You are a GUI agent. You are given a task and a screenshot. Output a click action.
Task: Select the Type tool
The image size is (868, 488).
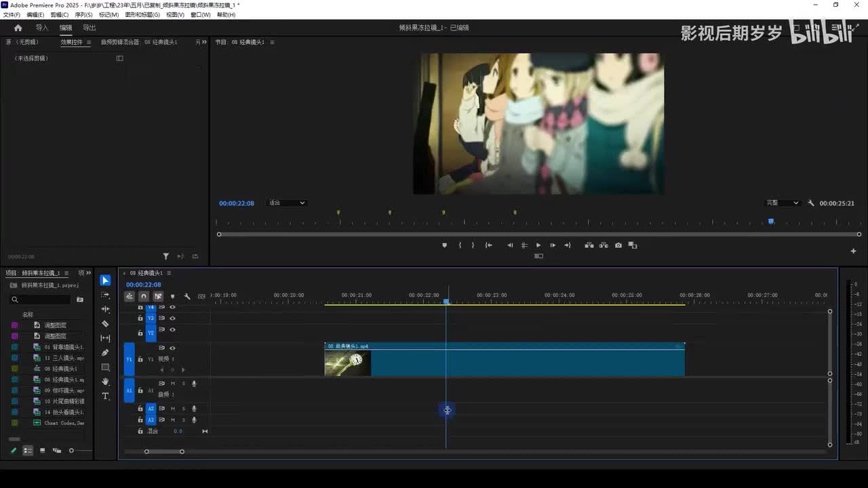click(105, 396)
